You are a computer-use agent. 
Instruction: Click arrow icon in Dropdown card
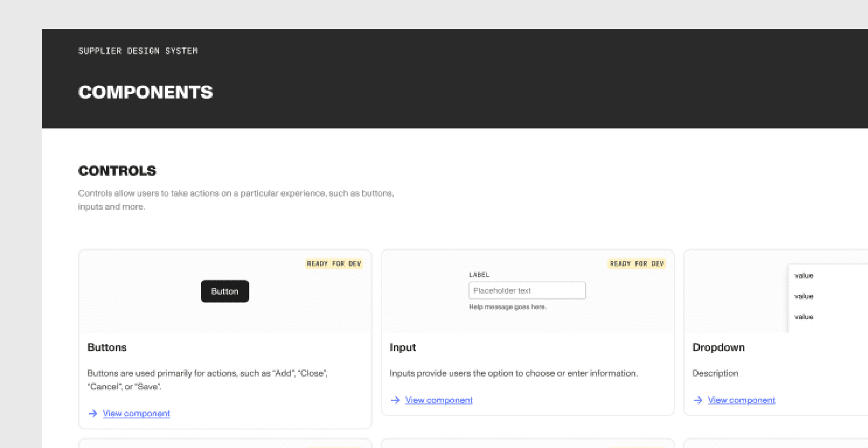(698, 400)
